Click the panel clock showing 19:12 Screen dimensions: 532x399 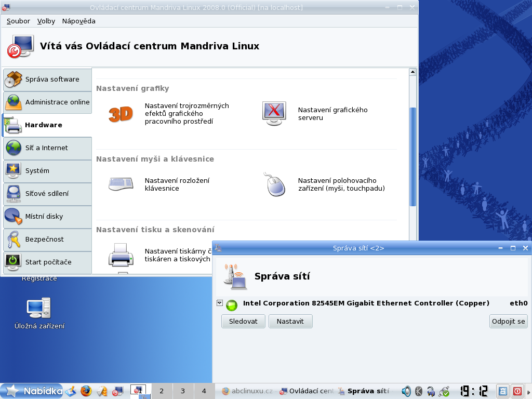(x=474, y=391)
